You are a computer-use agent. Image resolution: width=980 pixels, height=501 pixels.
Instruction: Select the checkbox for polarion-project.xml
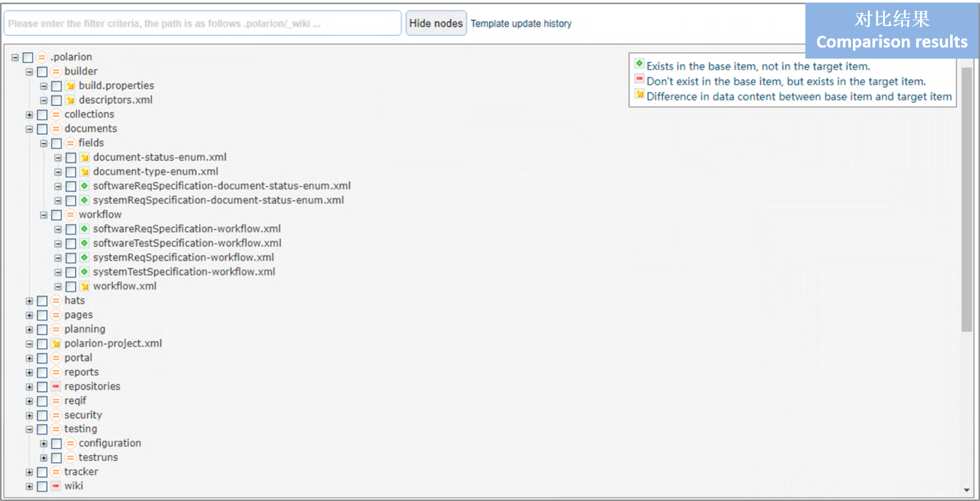coord(42,344)
